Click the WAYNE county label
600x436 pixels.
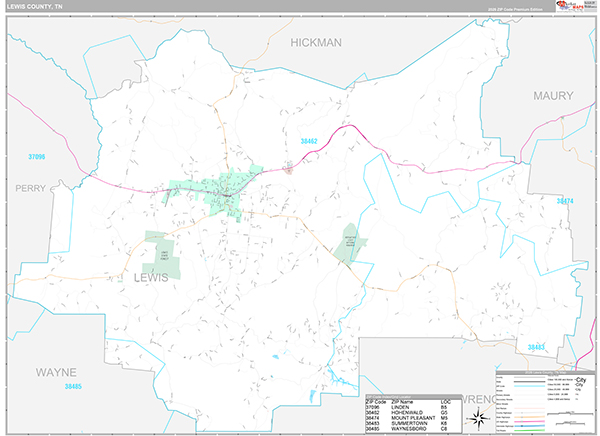coord(56,372)
